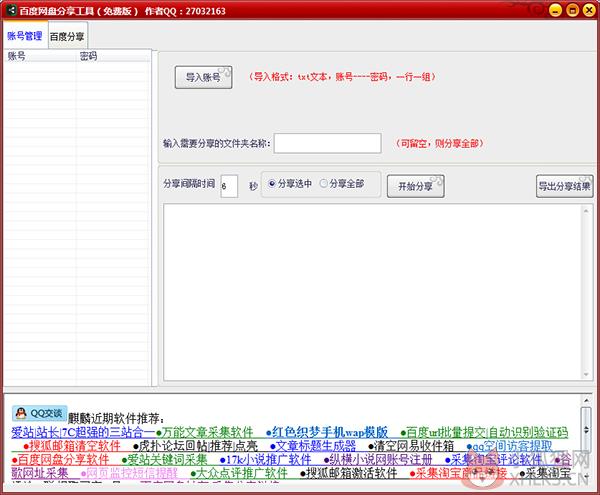
Task: Open the 爱站关键词采集 link
Action: pos(167,459)
